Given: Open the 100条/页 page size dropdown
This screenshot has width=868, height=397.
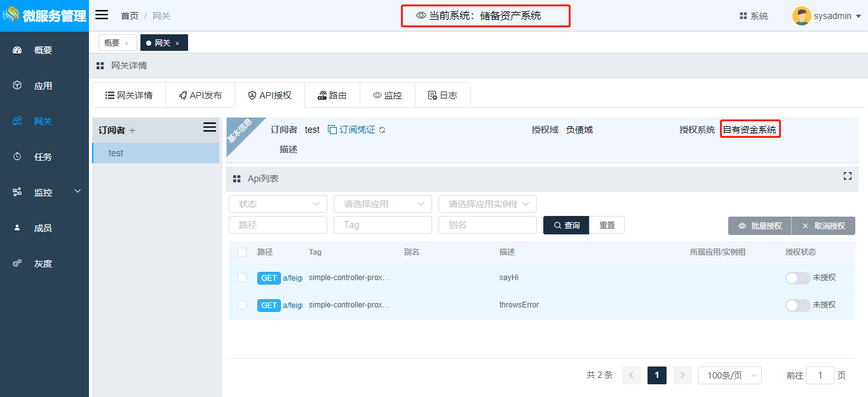Looking at the screenshot, I should 729,375.
